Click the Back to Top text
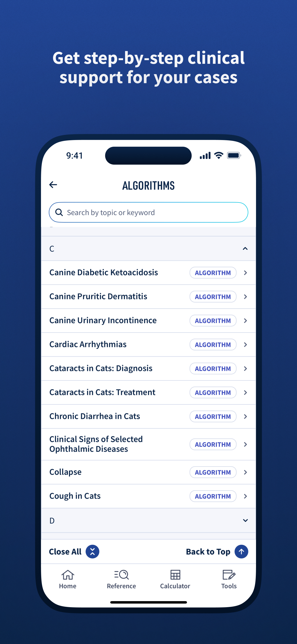Viewport: 297px width, 644px height. click(x=208, y=551)
